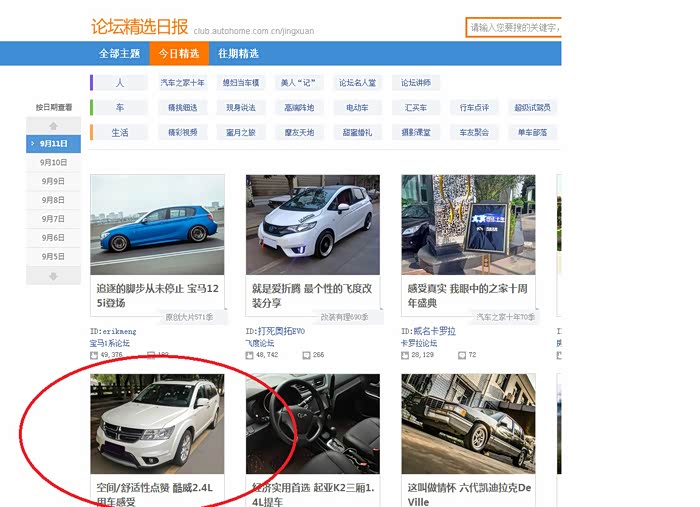Open author 威名卡罗拉 profile
Image resolution: width=700 pixels, height=507 pixels.
point(428,331)
